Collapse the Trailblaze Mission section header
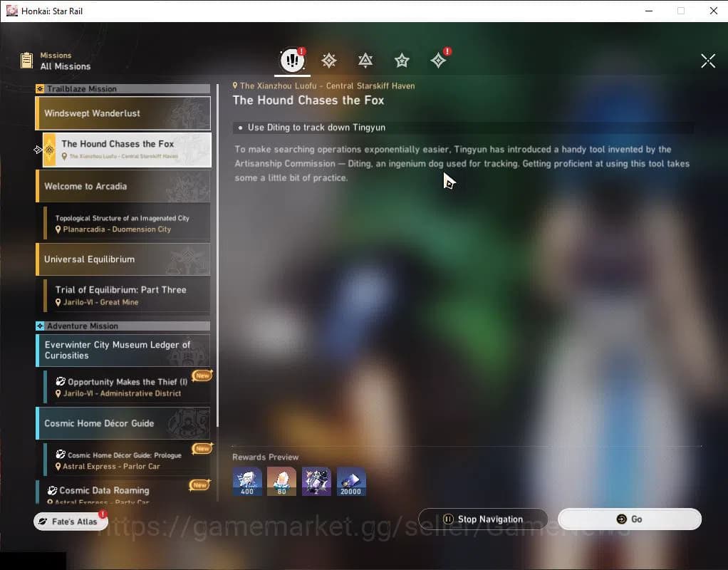 123,89
